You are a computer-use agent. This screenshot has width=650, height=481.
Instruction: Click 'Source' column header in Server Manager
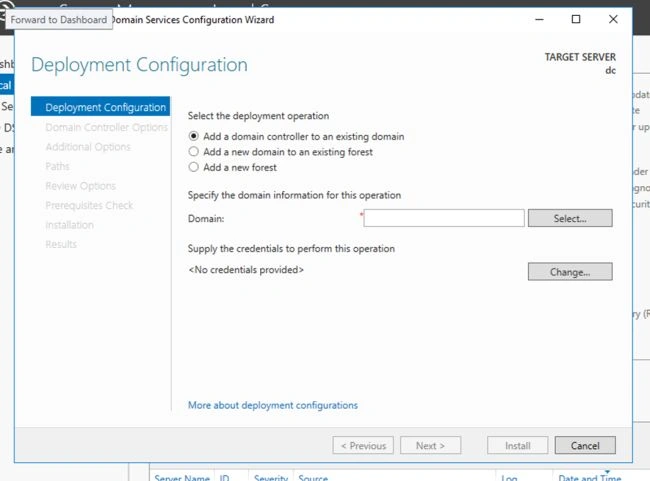click(313, 478)
